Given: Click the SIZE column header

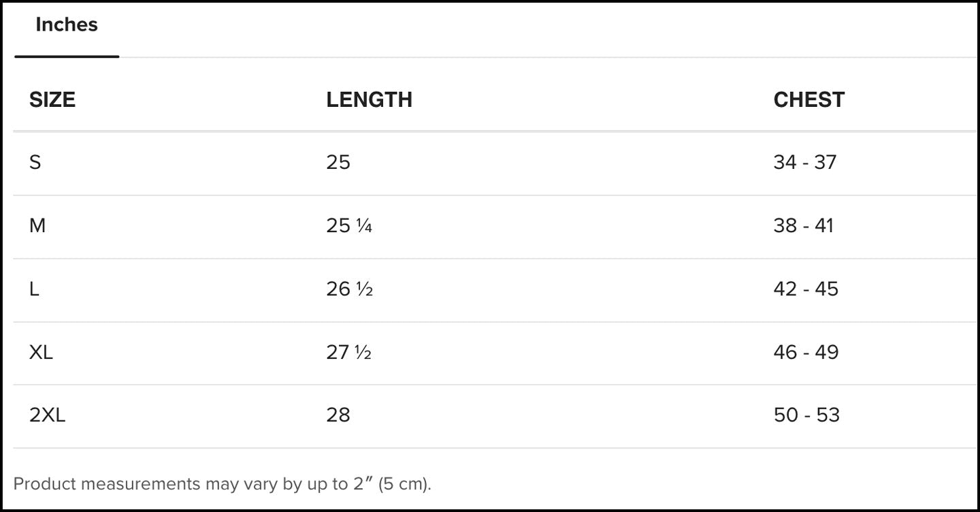Looking at the screenshot, I should point(52,99).
